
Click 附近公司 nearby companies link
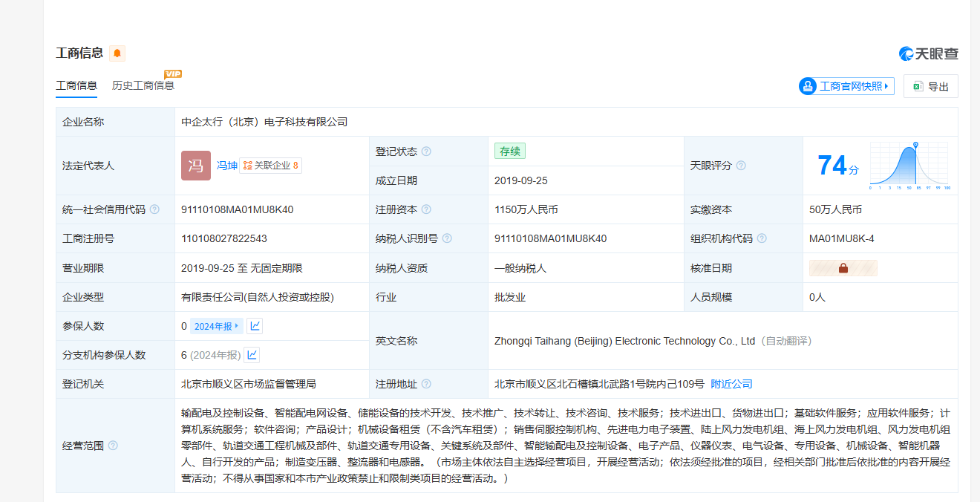(731, 384)
